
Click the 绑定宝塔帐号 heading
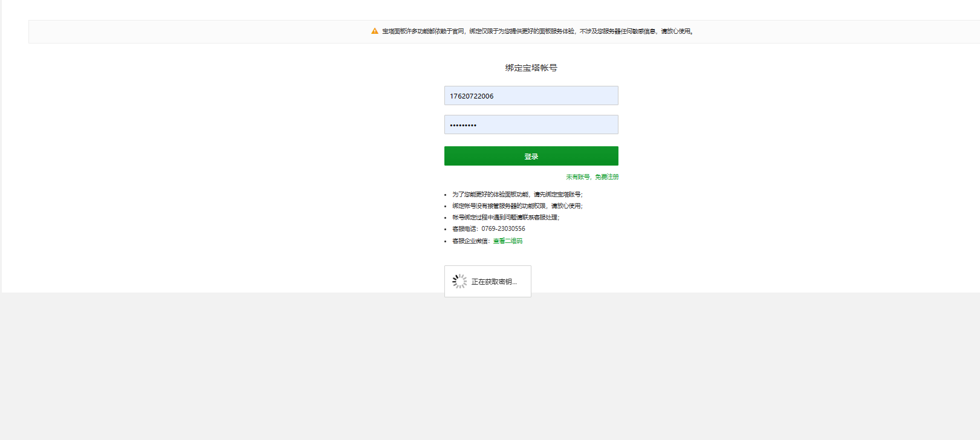click(531, 68)
